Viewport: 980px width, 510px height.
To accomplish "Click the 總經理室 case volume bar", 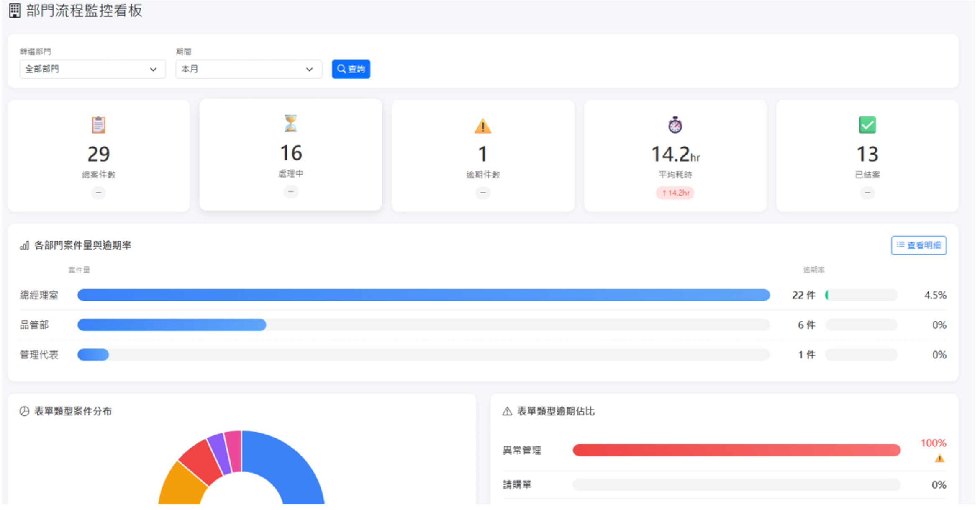I will coord(423,295).
